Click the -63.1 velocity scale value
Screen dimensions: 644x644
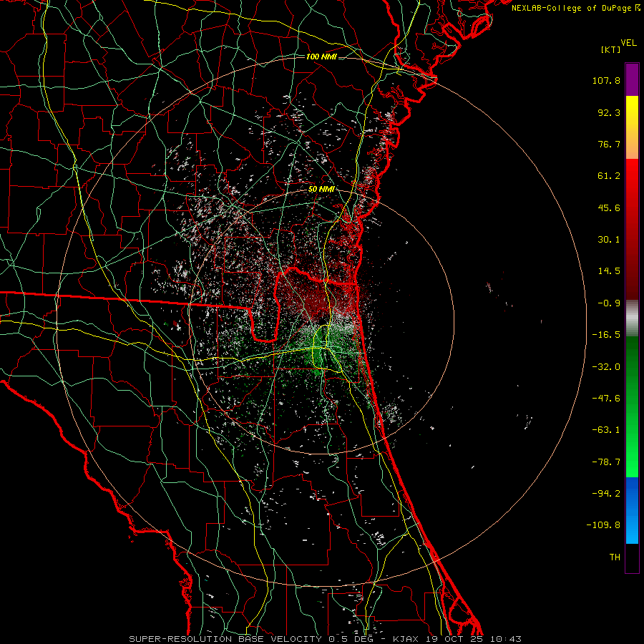click(x=606, y=430)
